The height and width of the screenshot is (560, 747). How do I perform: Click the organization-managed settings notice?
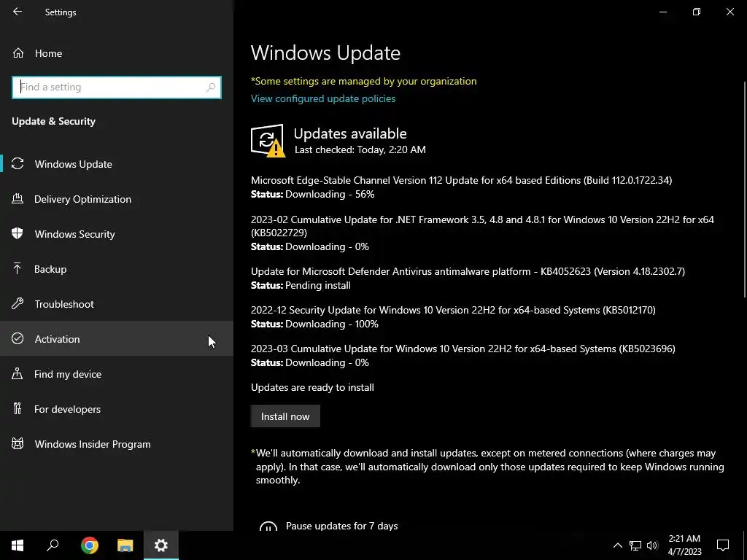(363, 81)
